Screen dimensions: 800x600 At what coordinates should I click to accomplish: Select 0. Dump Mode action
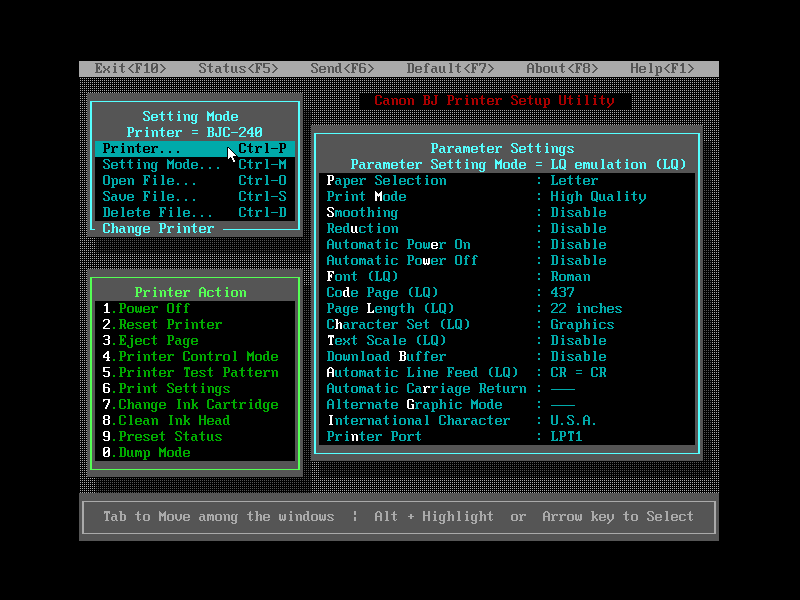pos(195,452)
